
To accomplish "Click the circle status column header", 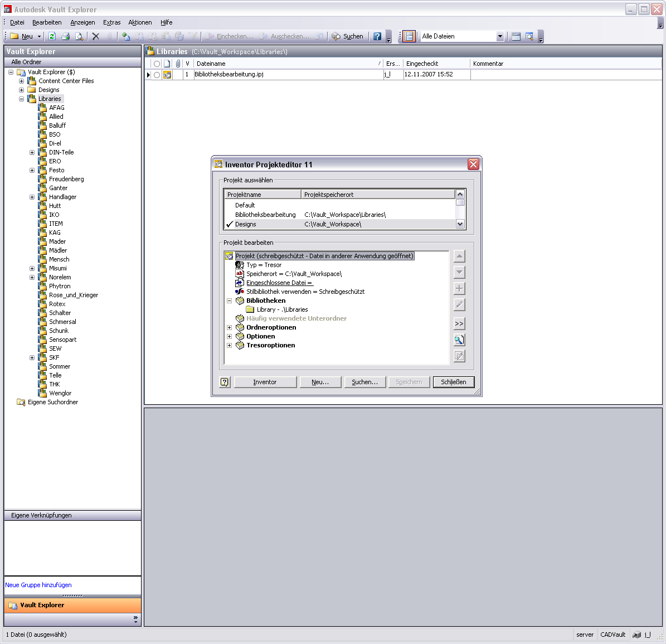I will pyautogui.click(x=157, y=64).
